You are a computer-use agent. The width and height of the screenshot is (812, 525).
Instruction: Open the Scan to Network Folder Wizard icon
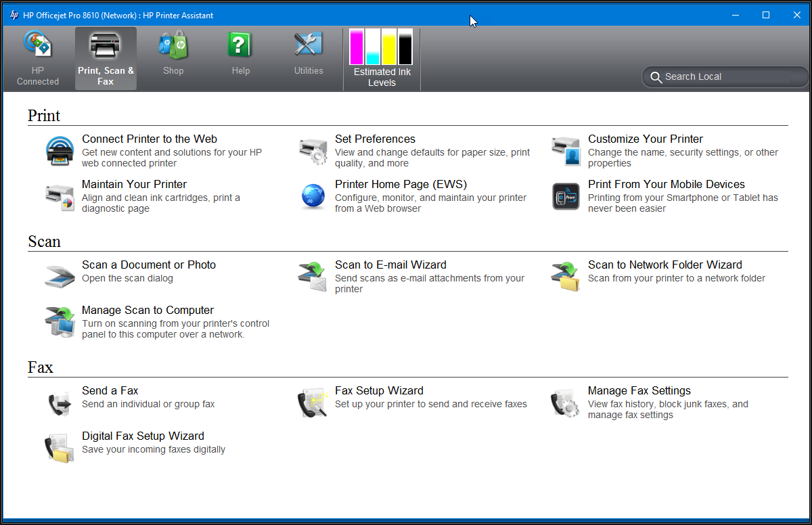[x=566, y=277]
